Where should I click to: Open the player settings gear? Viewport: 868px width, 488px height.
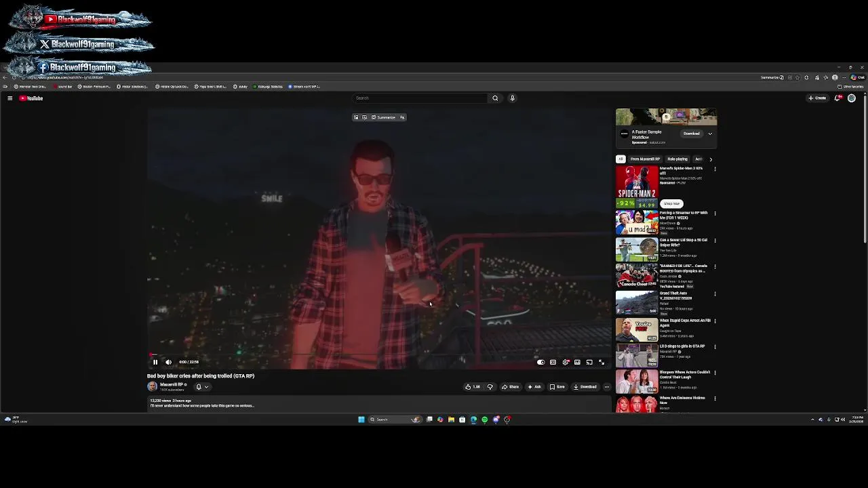566,362
